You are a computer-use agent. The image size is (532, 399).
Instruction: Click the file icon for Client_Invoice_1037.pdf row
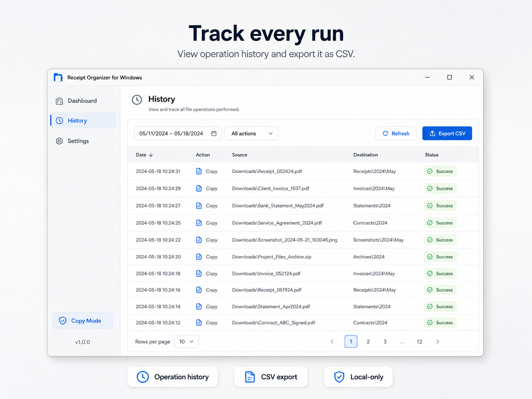click(x=199, y=188)
